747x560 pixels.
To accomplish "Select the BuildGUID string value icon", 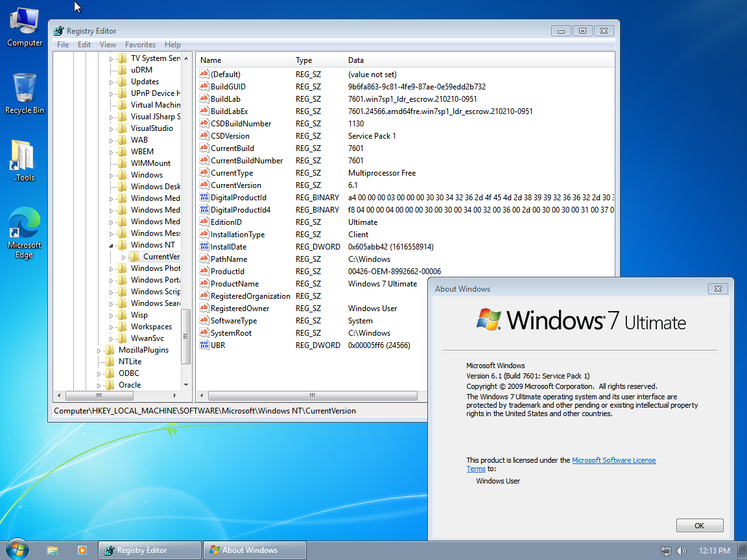I will [x=204, y=87].
